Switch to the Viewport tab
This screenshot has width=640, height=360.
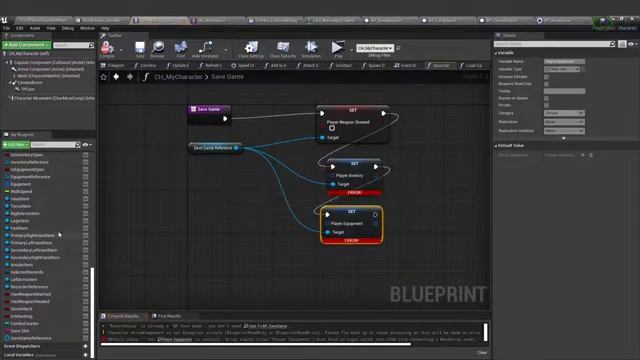[113, 65]
